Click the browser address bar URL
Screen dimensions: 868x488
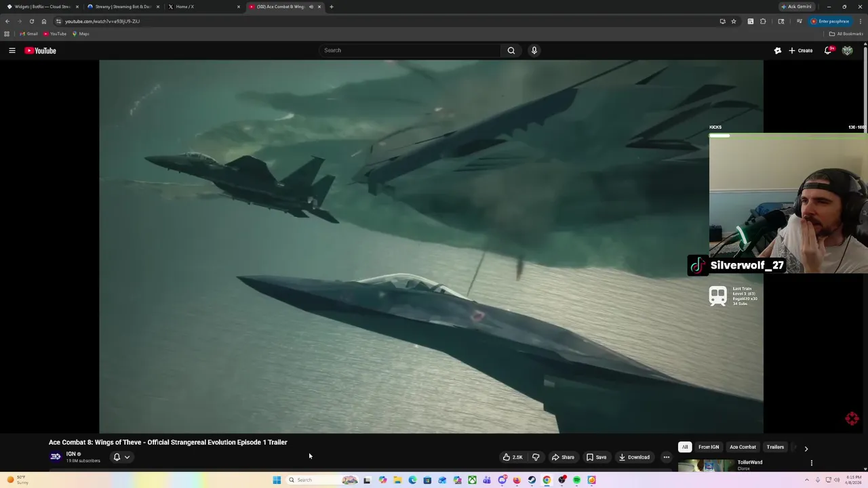coord(102,21)
